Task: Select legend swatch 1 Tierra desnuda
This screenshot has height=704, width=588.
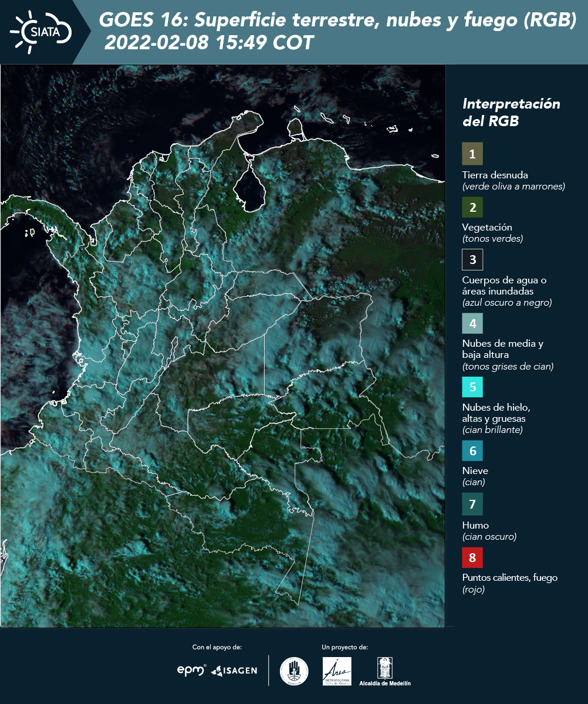Action: click(x=472, y=154)
